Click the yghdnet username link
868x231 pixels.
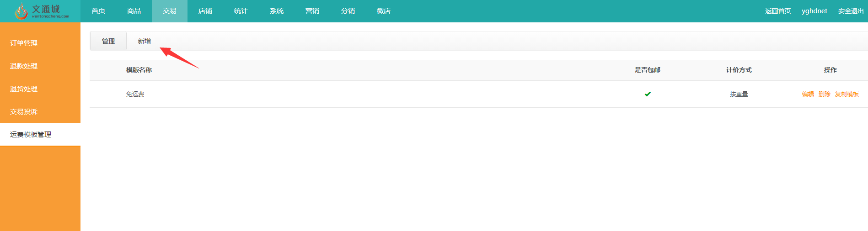pyautogui.click(x=814, y=11)
